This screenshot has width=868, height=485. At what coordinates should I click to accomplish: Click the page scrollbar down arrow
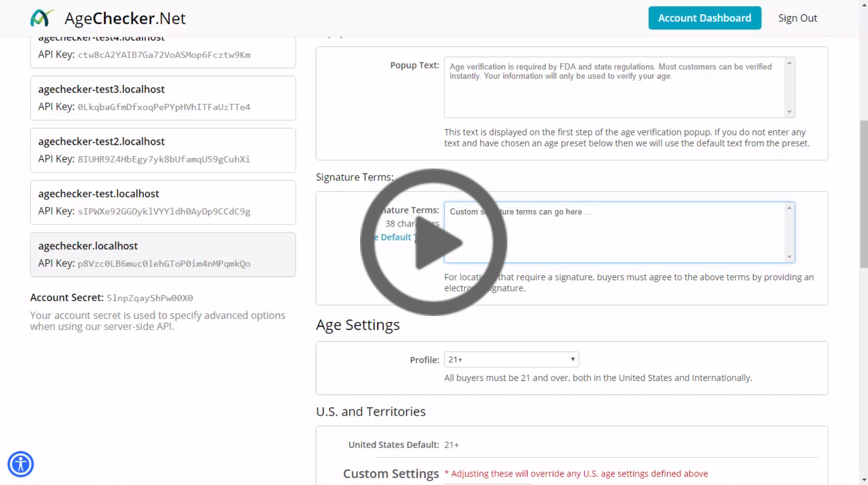click(x=864, y=480)
